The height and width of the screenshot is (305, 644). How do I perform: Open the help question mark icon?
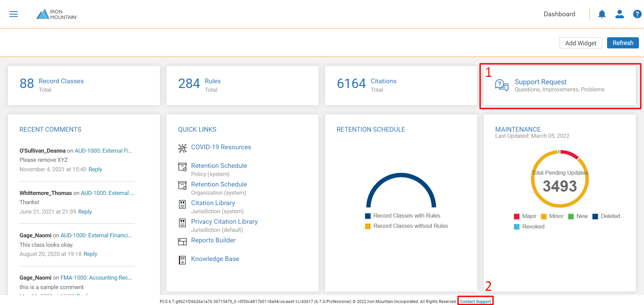click(637, 14)
